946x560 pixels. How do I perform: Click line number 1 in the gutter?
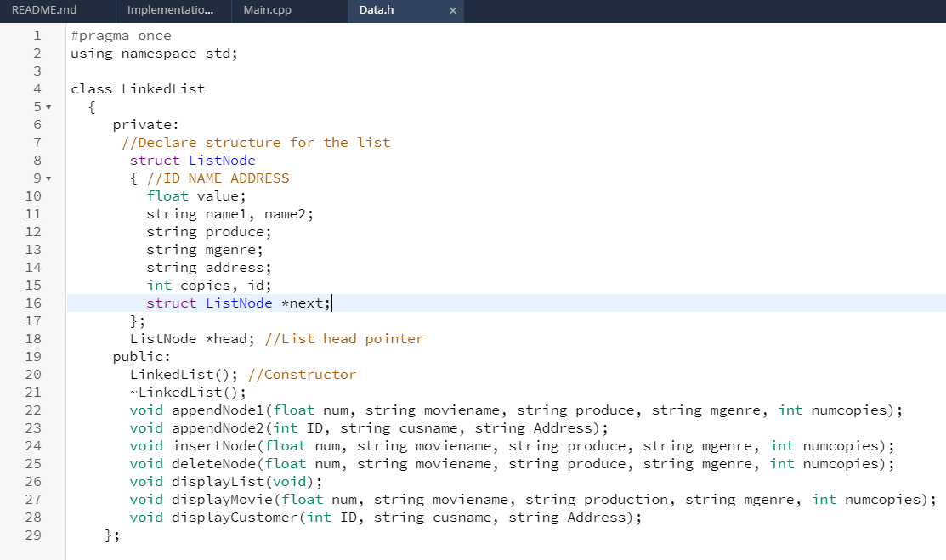pyautogui.click(x=37, y=35)
